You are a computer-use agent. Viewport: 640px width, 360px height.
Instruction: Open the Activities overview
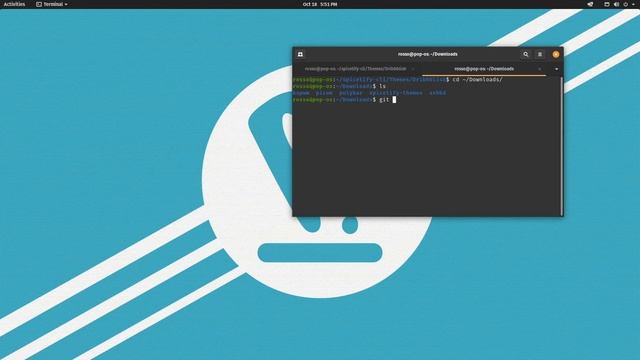point(14,4)
